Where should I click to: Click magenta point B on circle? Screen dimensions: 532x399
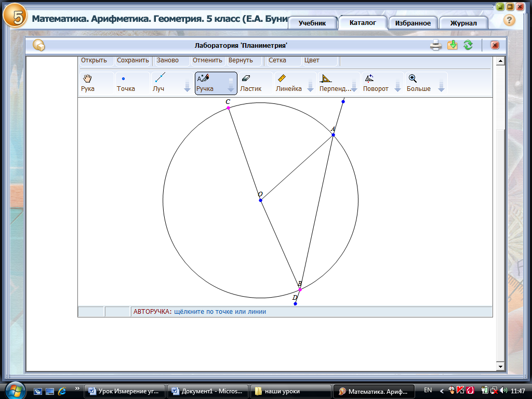tap(300, 290)
